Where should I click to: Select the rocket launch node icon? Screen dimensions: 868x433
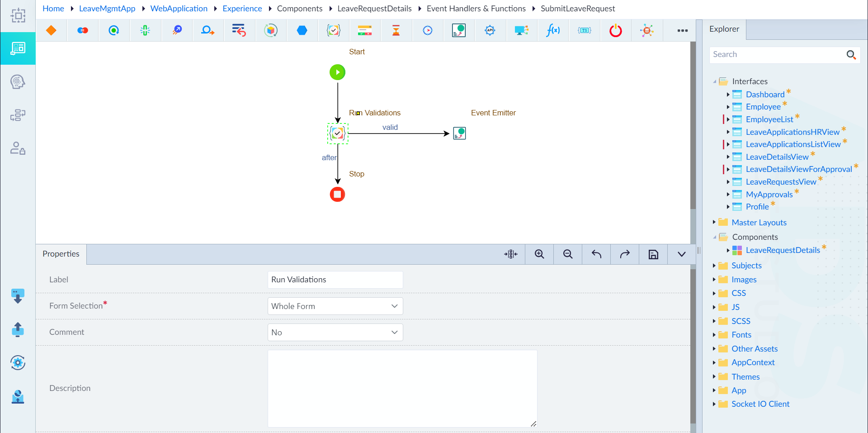[x=177, y=30]
